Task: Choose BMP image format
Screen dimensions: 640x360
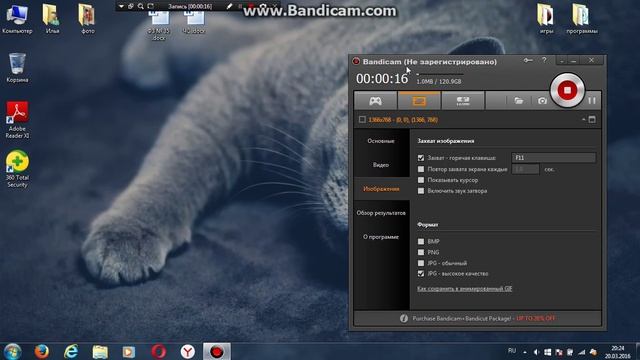Action: coord(421,242)
